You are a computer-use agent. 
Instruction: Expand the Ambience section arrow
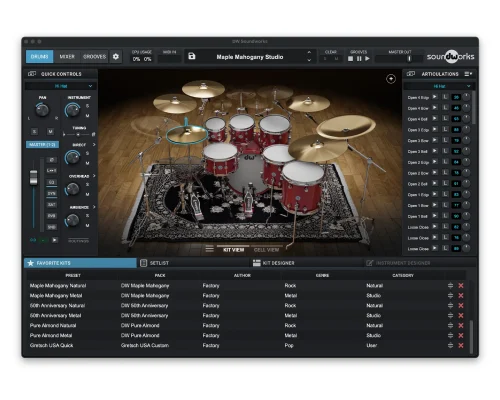[x=94, y=207]
